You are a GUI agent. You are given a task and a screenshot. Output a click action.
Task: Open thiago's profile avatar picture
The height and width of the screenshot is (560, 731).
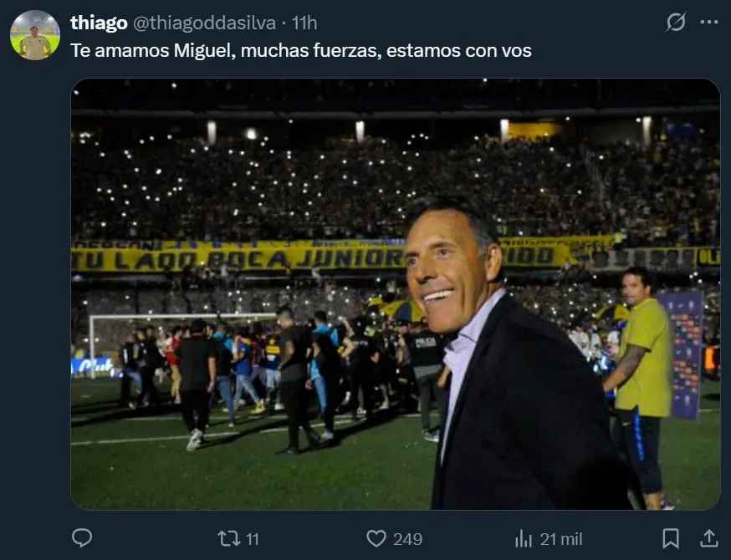tap(35, 35)
